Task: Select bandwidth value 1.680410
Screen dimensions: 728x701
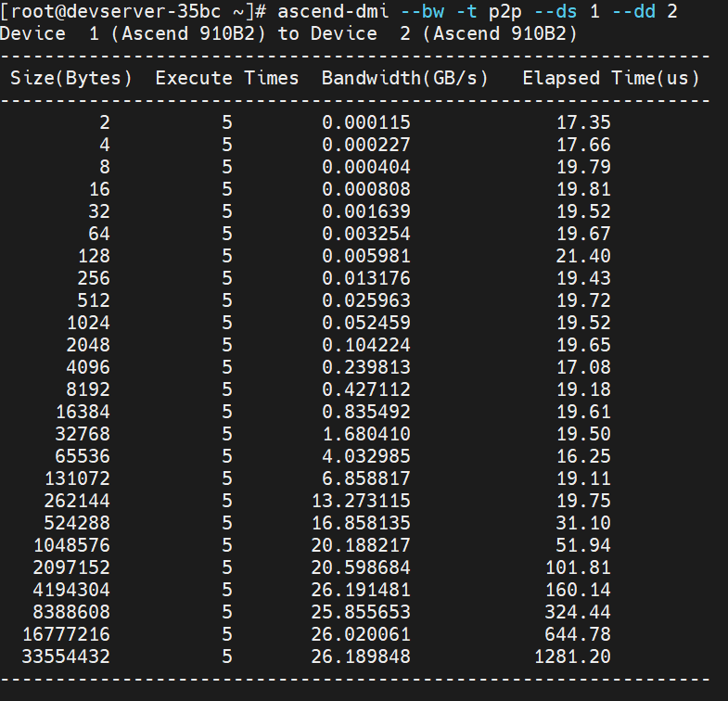Action: pyautogui.click(x=366, y=434)
